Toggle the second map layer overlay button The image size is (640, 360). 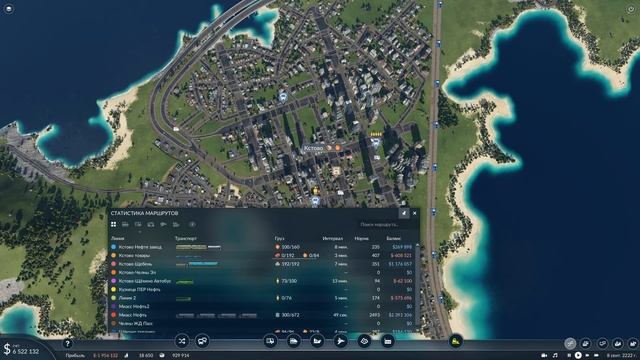586,344
